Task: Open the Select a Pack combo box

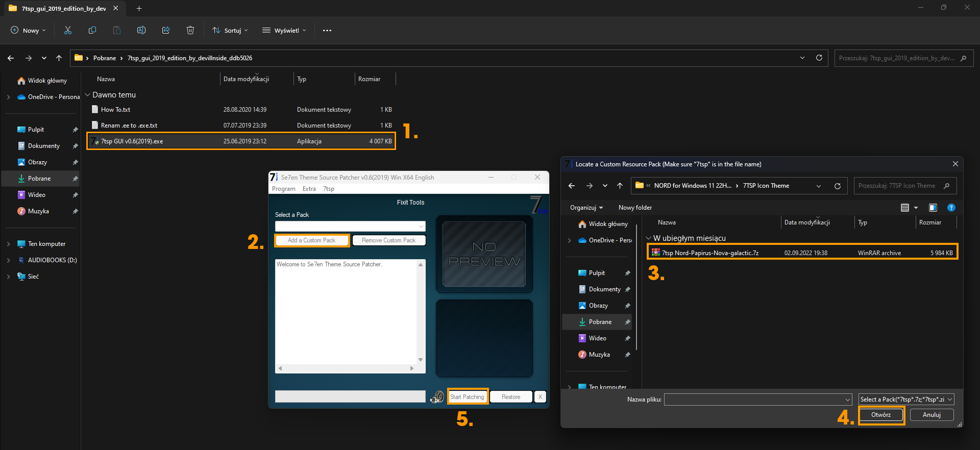Action: point(350,226)
